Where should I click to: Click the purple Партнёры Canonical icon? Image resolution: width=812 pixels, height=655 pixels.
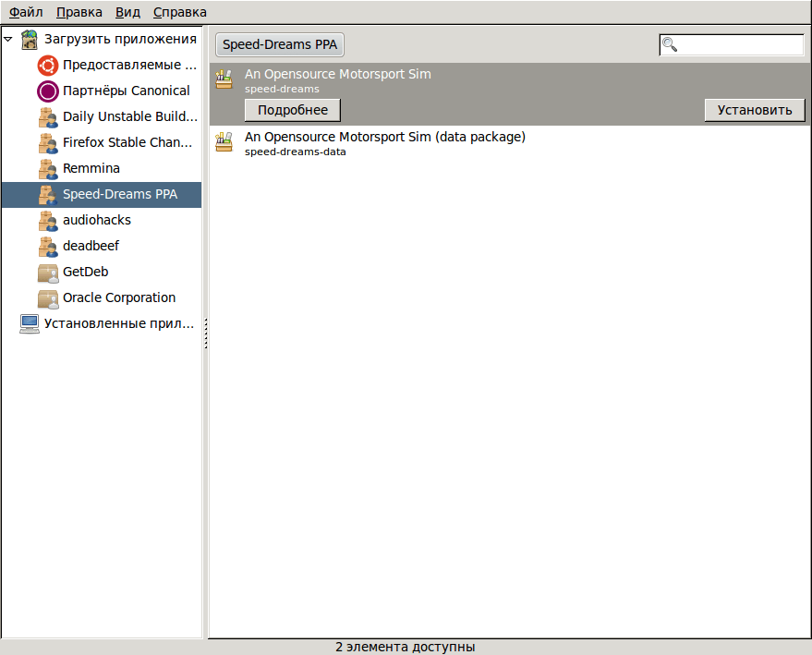tap(48, 91)
